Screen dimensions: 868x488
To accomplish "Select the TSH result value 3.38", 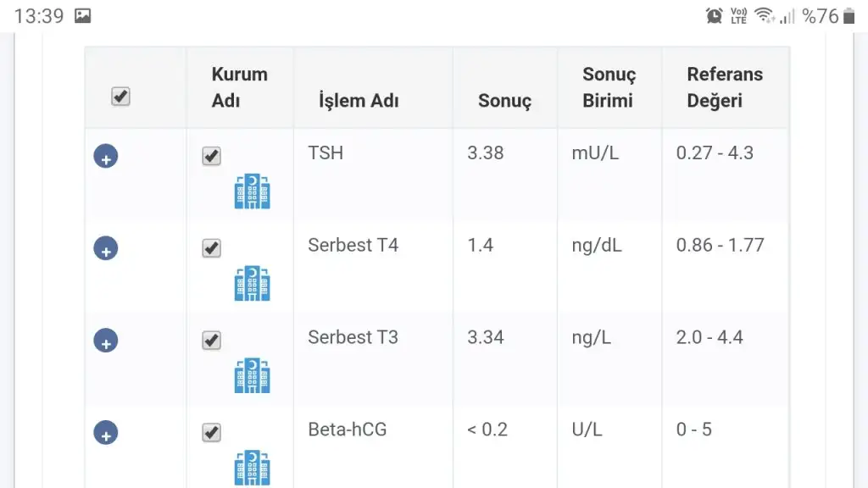I will tap(485, 153).
